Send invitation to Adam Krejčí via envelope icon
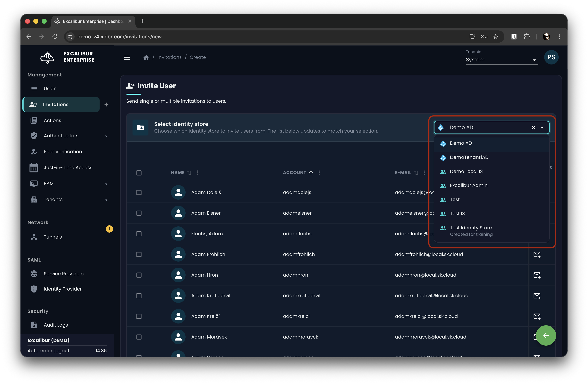588x384 pixels. click(x=537, y=316)
